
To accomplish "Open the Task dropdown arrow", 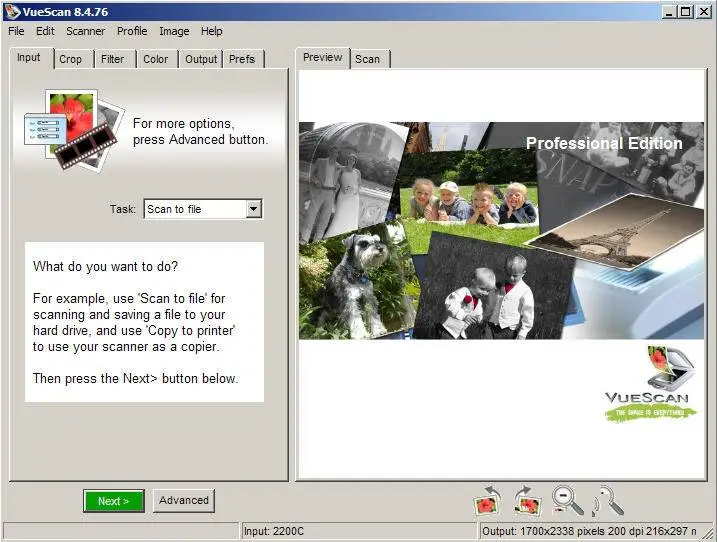I will 254,209.
